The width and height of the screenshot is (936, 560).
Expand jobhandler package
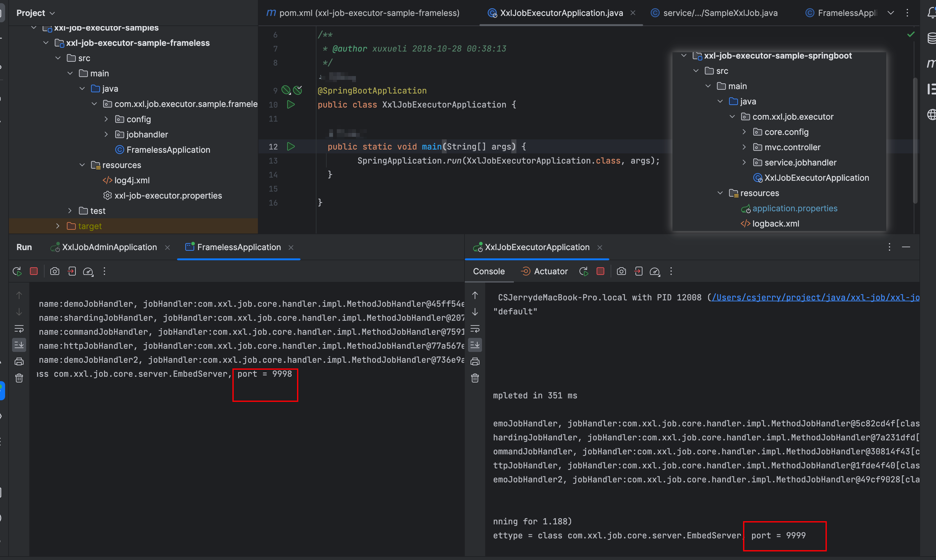click(106, 134)
